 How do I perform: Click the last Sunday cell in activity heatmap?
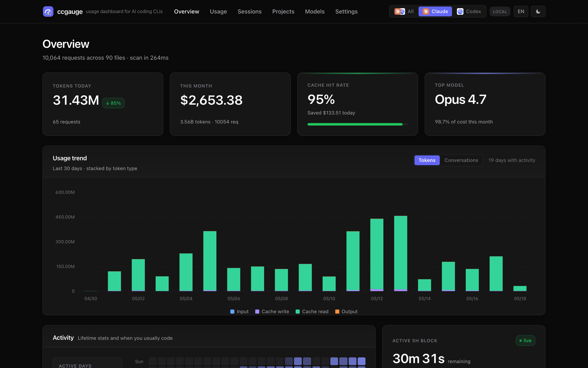[361, 361]
